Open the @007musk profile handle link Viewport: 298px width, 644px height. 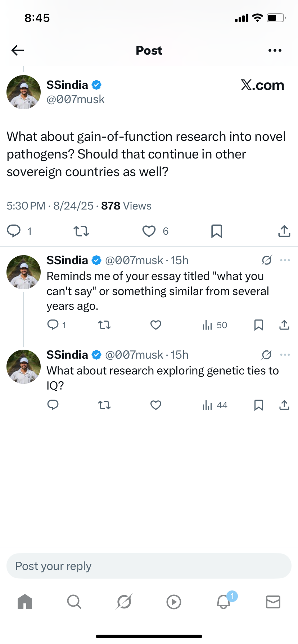[76, 99]
